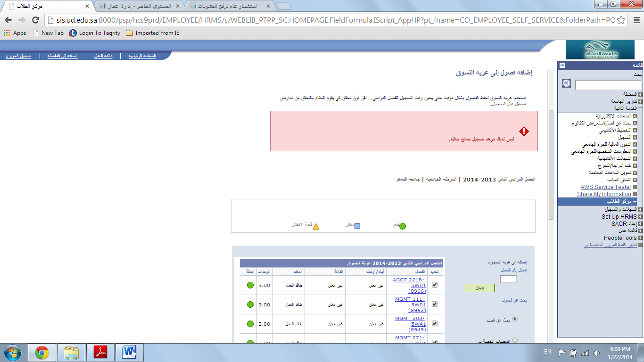Click the browser back arrow
This screenshot has height=362, width=644.
[8, 20]
